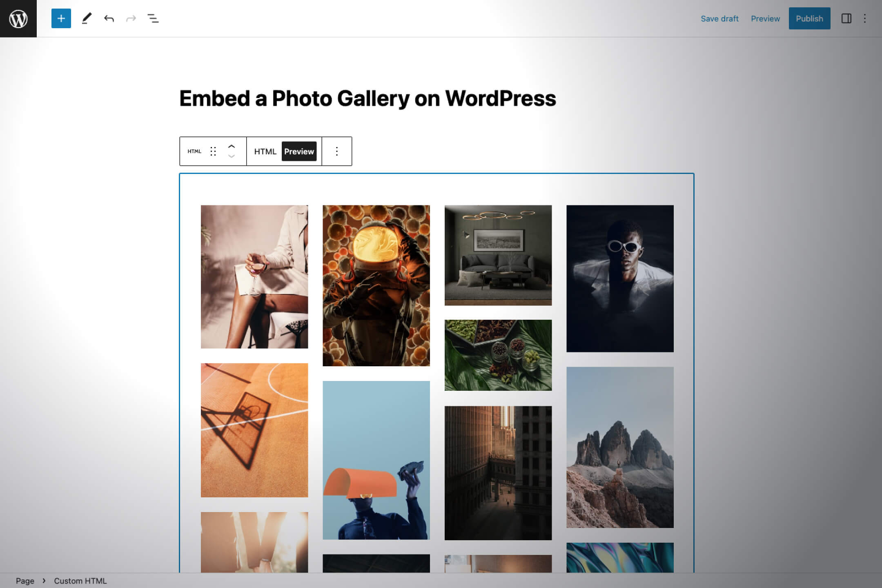Grab the block drag handle

213,151
